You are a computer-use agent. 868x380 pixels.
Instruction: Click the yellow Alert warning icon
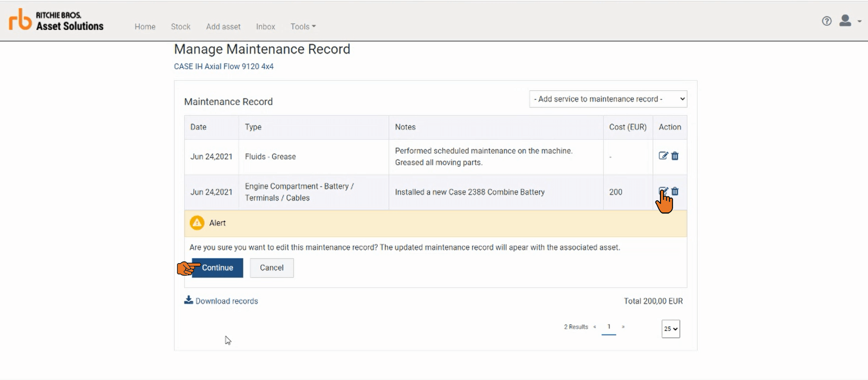(197, 223)
